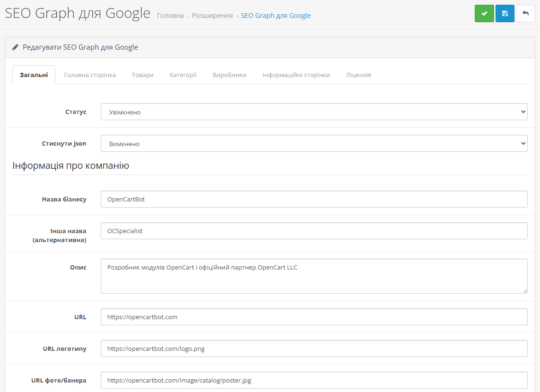
Task: Go to the Виробники tab
Action: click(229, 75)
